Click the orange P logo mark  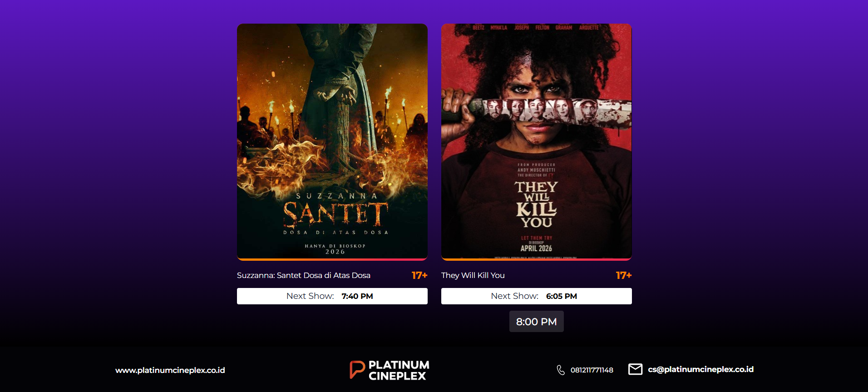357,370
